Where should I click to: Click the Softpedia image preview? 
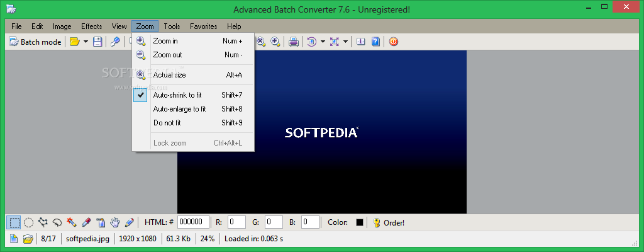(322, 132)
